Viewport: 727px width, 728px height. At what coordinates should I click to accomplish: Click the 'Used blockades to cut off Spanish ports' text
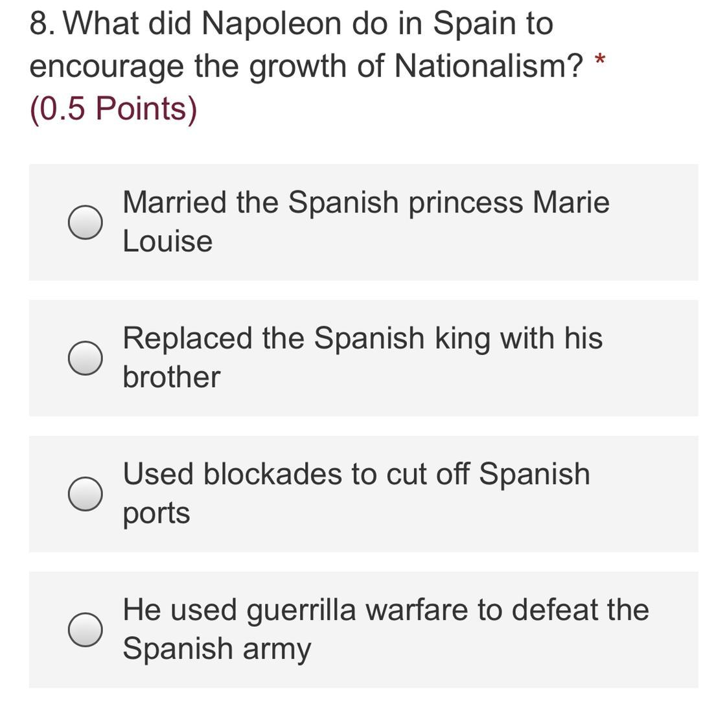click(356, 494)
